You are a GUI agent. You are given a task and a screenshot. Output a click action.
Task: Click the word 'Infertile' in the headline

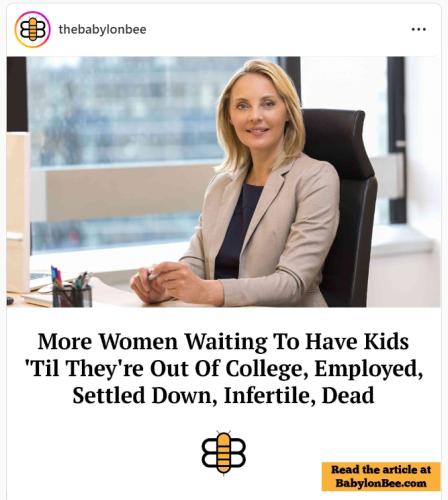click(x=269, y=395)
